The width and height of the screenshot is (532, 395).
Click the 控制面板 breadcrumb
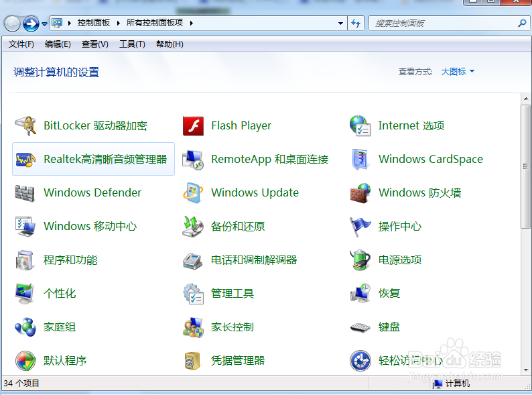click(x=94, y=23)
